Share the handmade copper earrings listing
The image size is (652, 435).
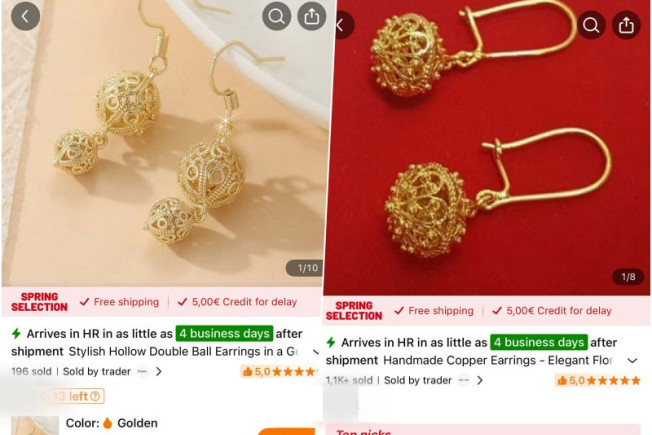pos(626,25)
